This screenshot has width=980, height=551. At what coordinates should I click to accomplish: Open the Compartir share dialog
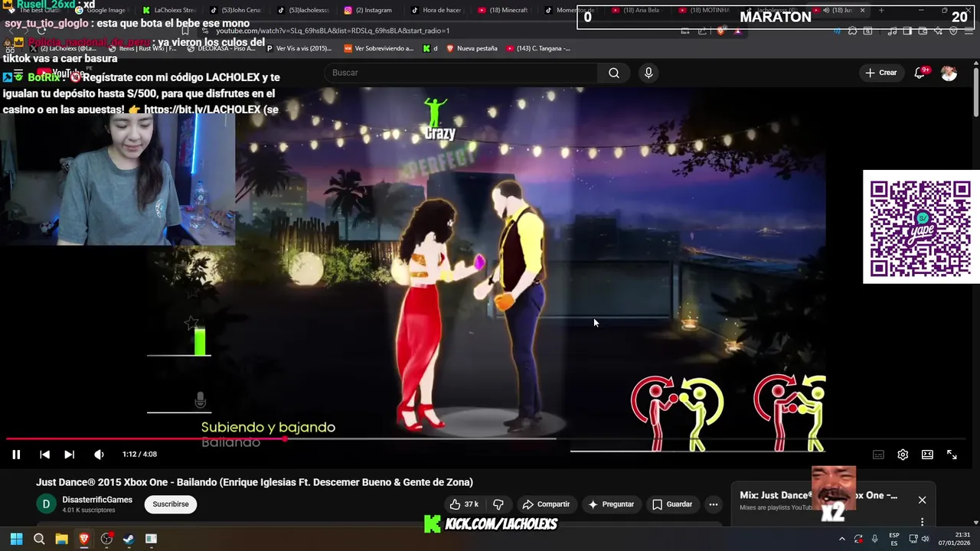pos(546,504)
